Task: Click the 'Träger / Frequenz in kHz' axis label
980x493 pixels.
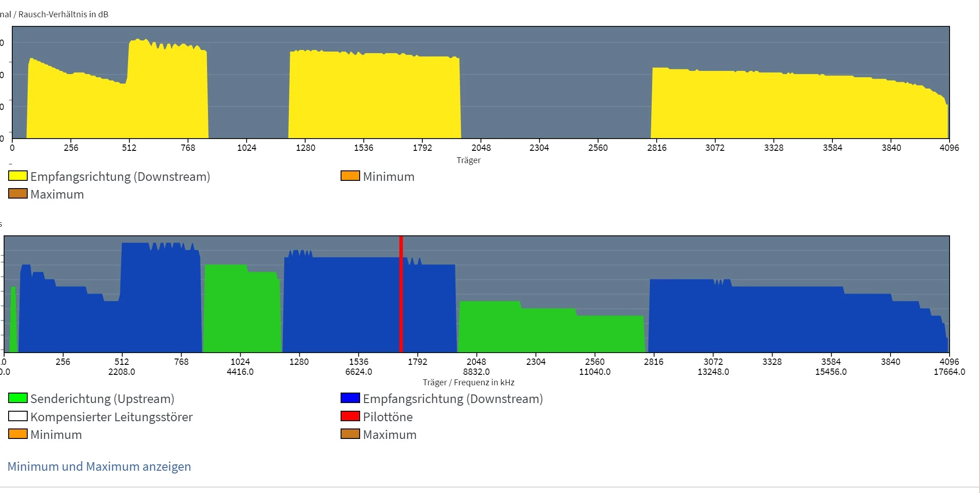Action: 468,382
